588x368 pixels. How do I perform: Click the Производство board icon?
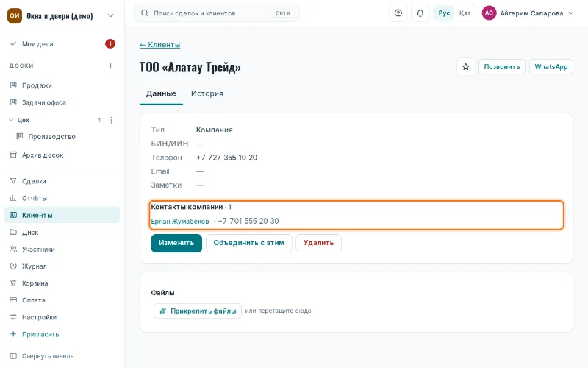20,136
